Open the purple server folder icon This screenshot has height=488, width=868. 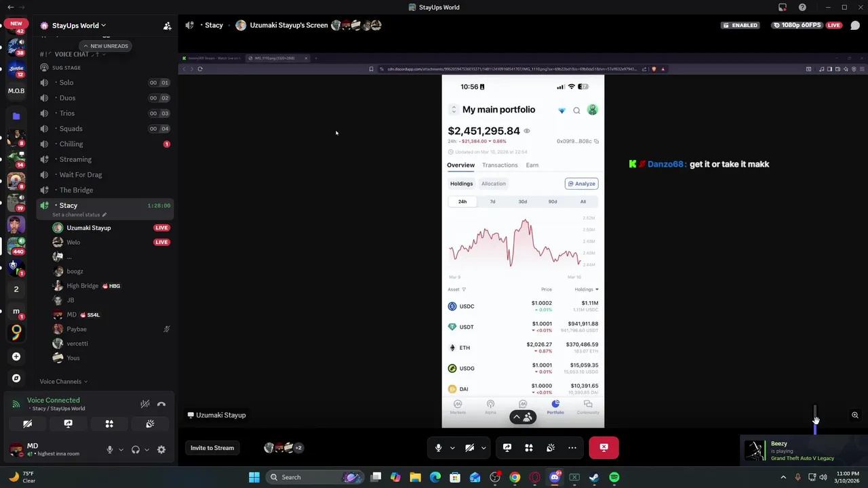pyautogui.click(x=16, y=116)
